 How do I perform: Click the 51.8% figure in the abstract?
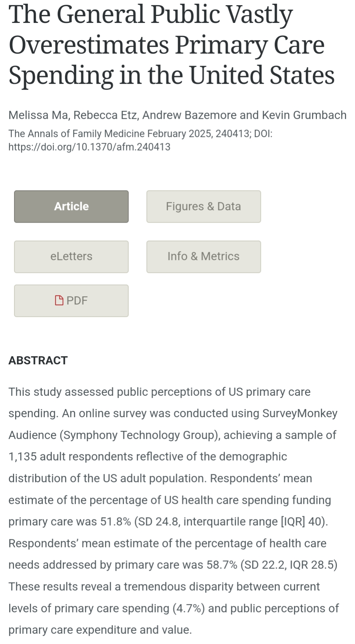tap(115, 522)
